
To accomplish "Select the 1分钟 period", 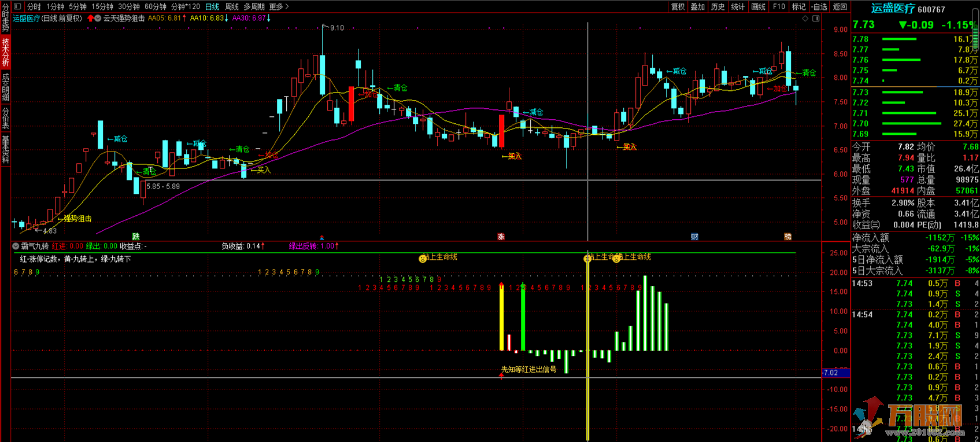I will coord(56,6).
